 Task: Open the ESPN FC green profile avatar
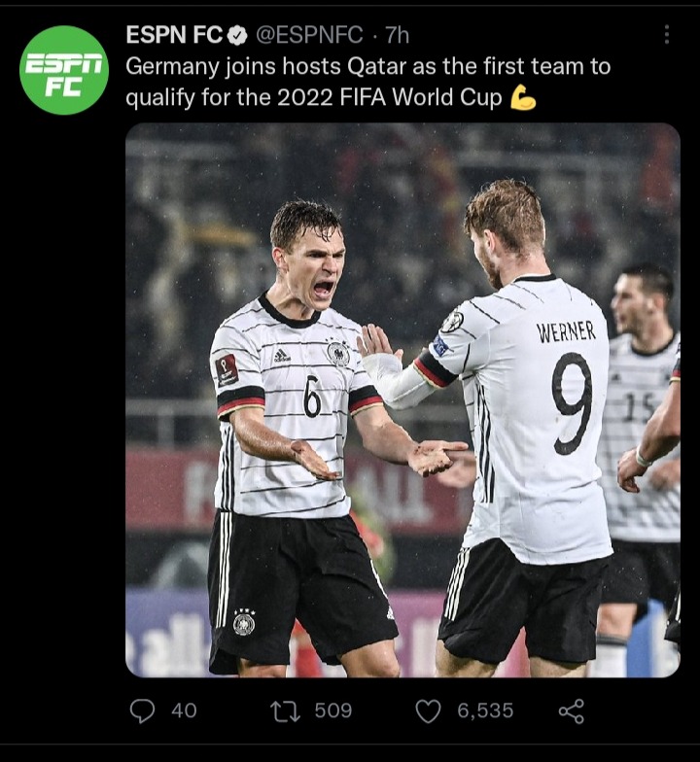coord(64,70)
